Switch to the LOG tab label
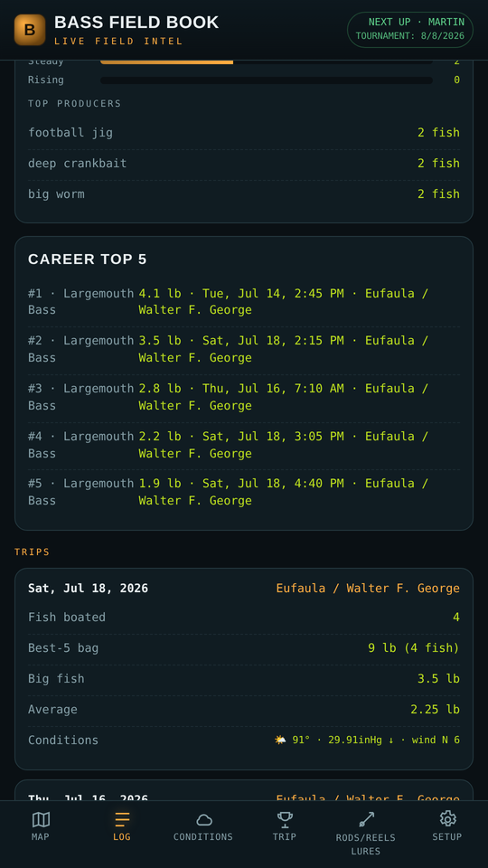 tap(122, 836)
